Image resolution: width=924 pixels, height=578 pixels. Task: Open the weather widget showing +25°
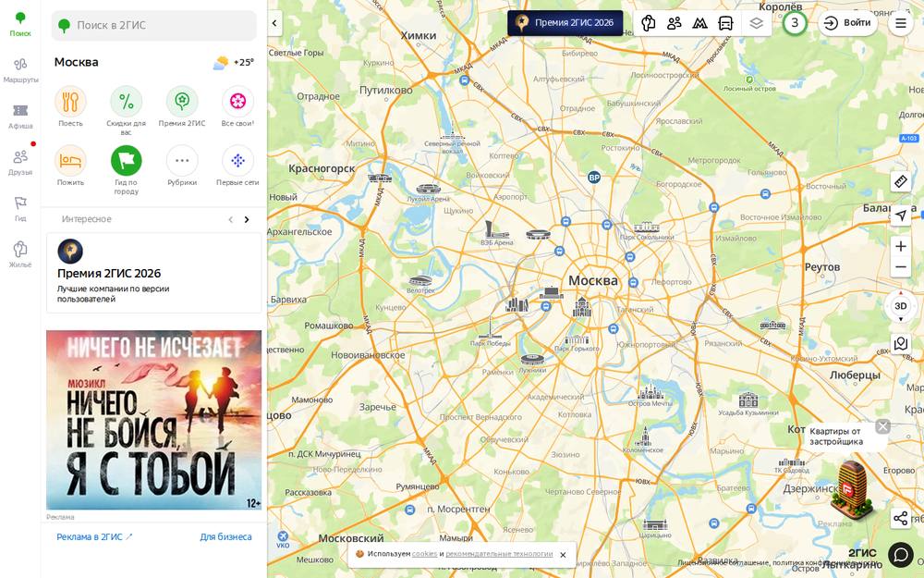point(234,63)
